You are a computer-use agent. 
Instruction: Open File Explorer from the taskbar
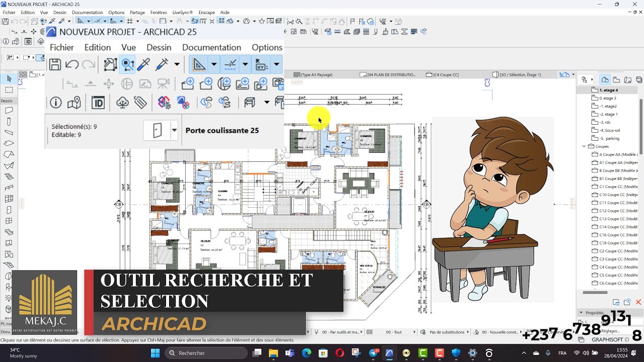273,353
